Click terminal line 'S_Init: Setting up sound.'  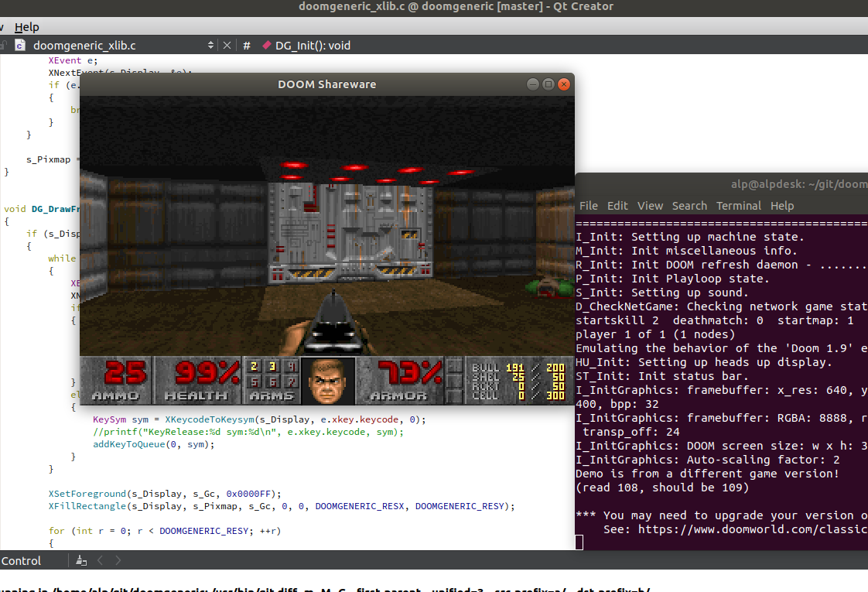[662, 293]
